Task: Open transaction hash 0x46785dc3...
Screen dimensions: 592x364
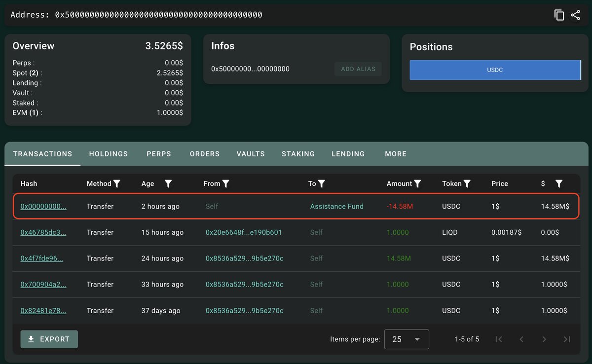Action: pyautogui.click(x=43, y=232)
